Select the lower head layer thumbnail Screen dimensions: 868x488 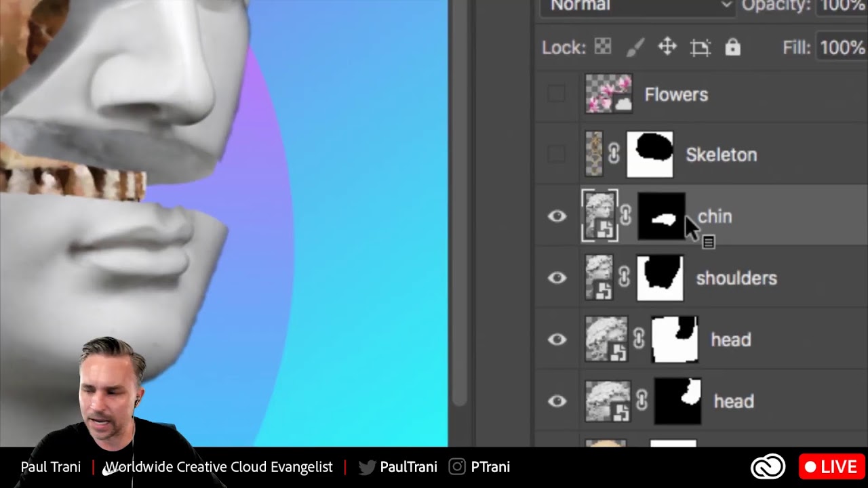pyautogui.click(x=608, y=401)
